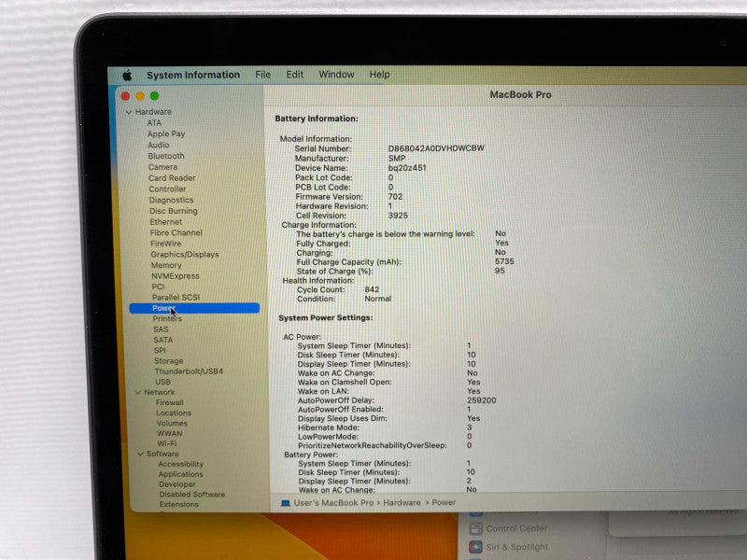Click User's MacBook Pro in path bar
The height and width of the screenshot is (560, 747).
(x=333, y=503)
